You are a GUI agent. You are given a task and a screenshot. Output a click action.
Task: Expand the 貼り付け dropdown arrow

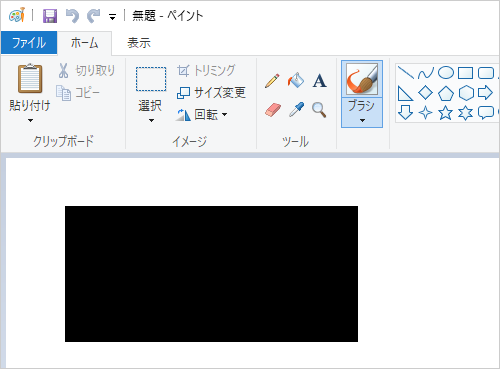point(30,120)
